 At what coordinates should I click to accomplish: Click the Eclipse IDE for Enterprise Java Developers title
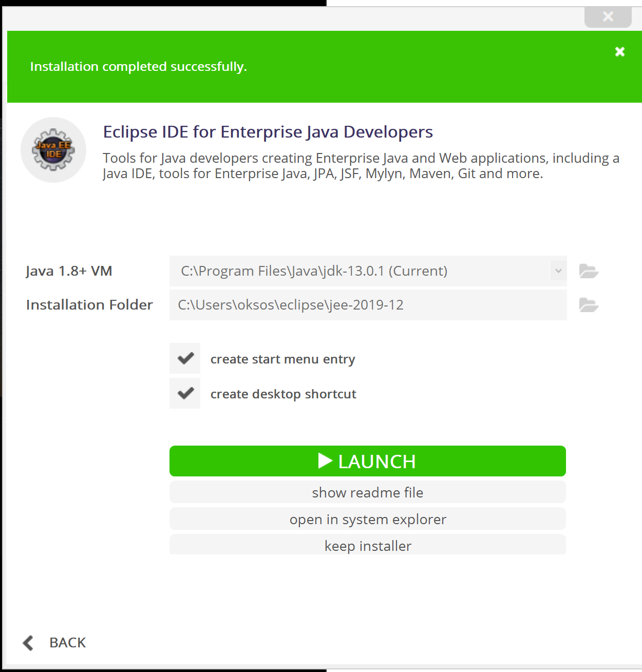pos(268,132)
